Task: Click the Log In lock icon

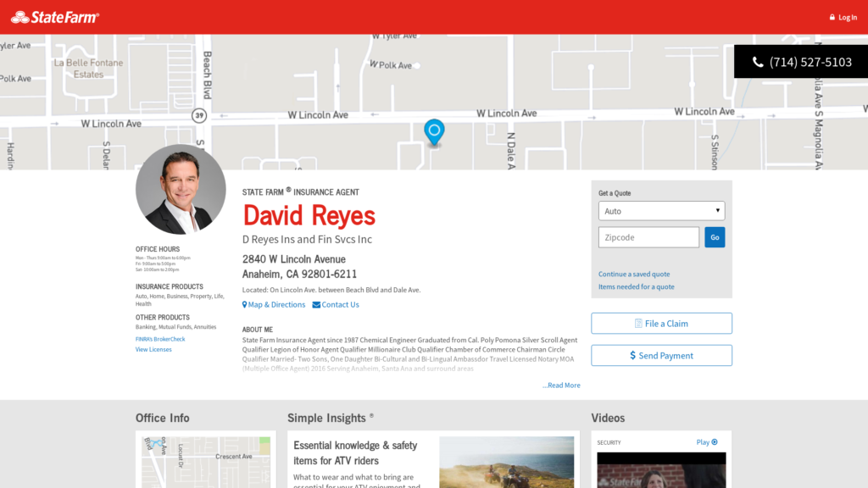Action: point(832,18)
